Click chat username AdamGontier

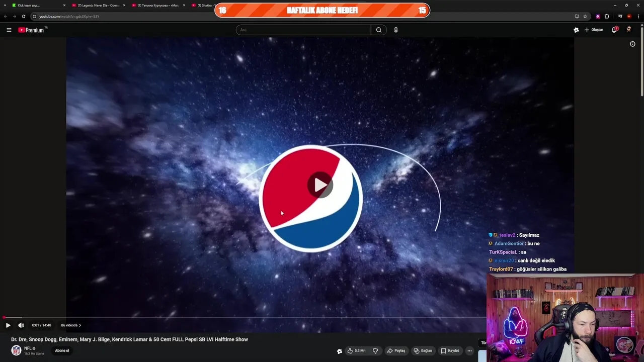tap(509, 244)
